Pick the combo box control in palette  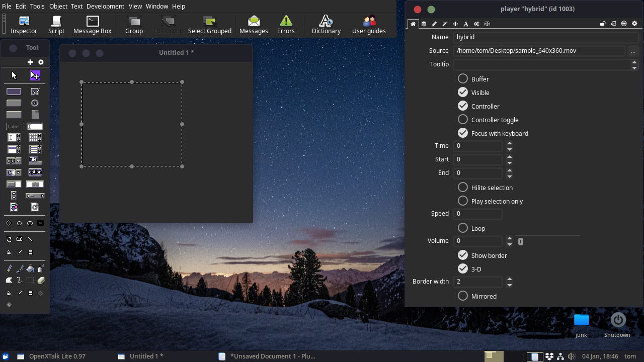click(14, 172)
